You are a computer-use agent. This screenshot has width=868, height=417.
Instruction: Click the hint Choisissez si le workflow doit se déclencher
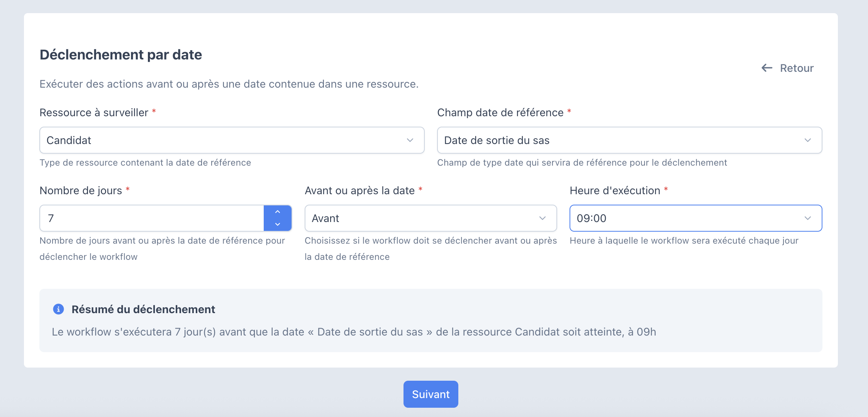point(431,249)
